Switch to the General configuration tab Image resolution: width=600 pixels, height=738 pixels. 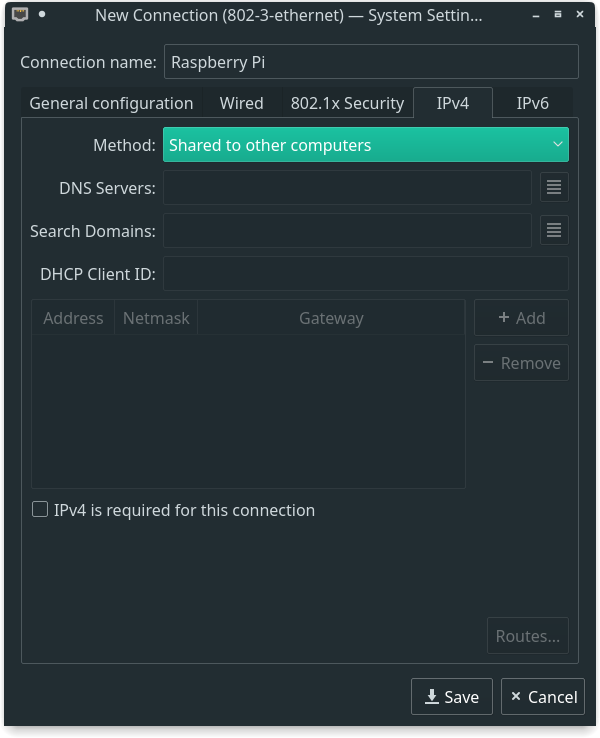coord(111,103)
